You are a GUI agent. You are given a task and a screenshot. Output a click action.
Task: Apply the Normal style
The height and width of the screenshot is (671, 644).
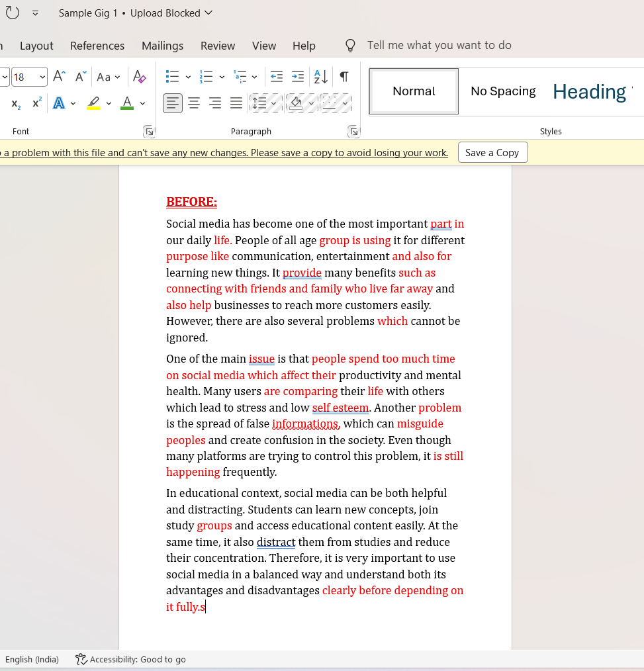pos(414,91)
